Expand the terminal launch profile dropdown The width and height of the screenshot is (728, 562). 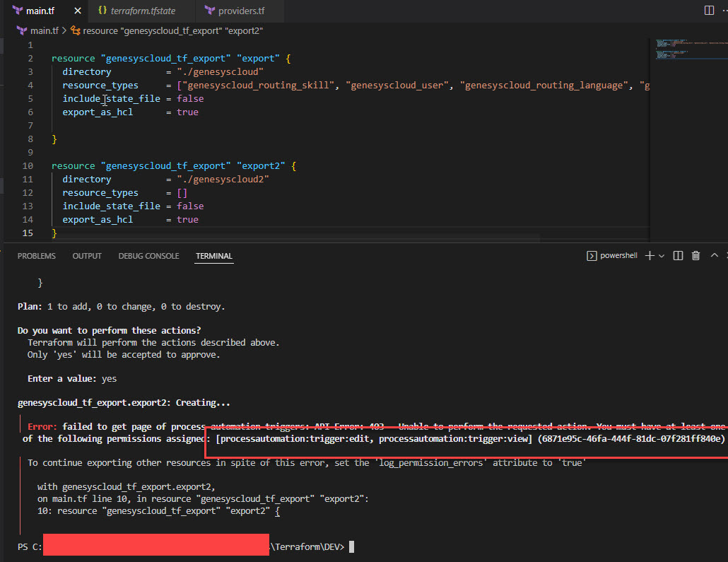[x=662, y=256]
